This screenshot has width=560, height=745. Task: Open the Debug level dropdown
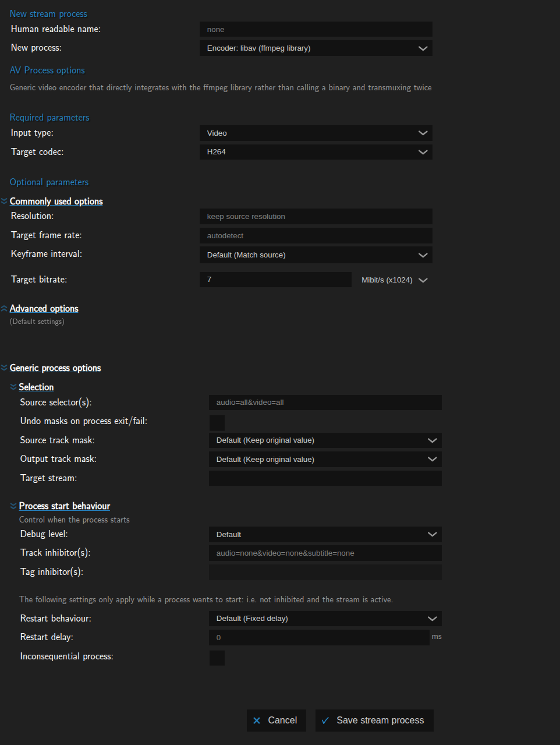(325, 535)
